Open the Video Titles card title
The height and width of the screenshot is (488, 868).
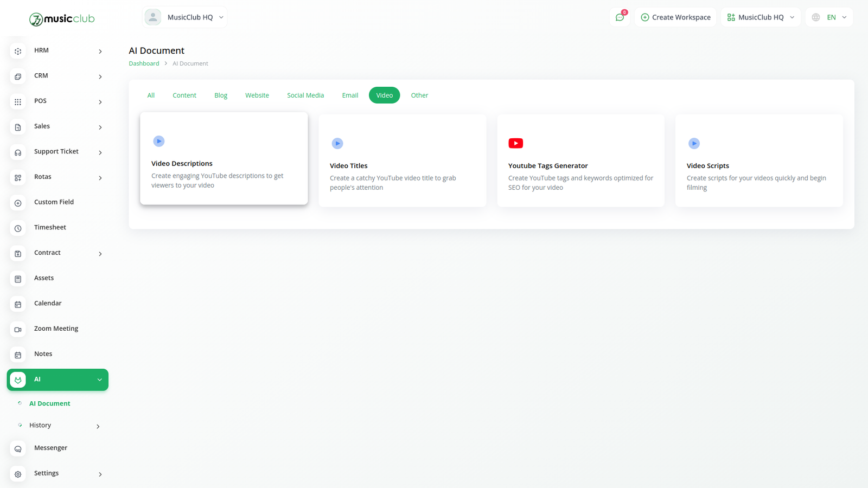pos(349,166)
